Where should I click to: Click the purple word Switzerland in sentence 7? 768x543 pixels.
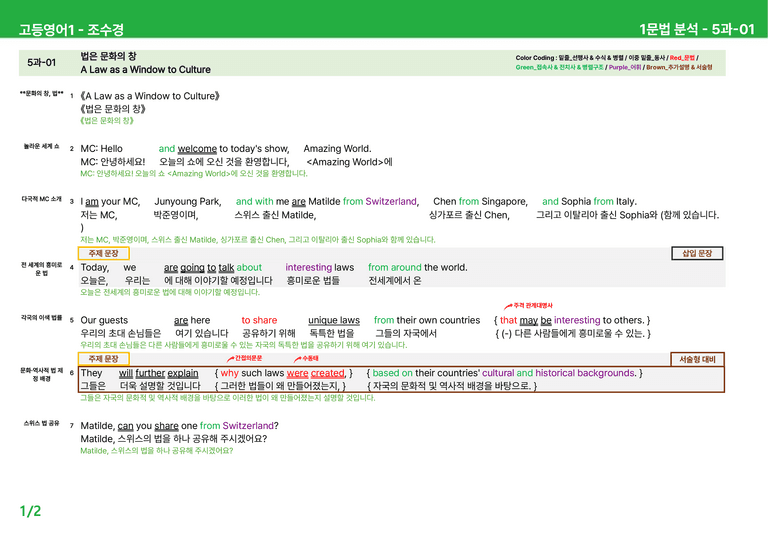point(248,425)
